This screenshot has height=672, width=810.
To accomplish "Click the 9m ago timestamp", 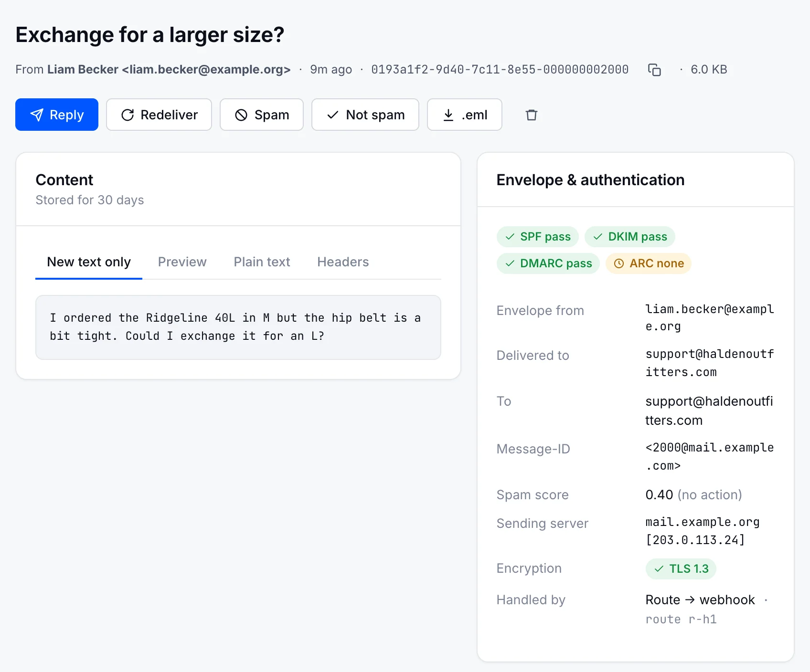I will pyautogui.click(x=331, y=70).
